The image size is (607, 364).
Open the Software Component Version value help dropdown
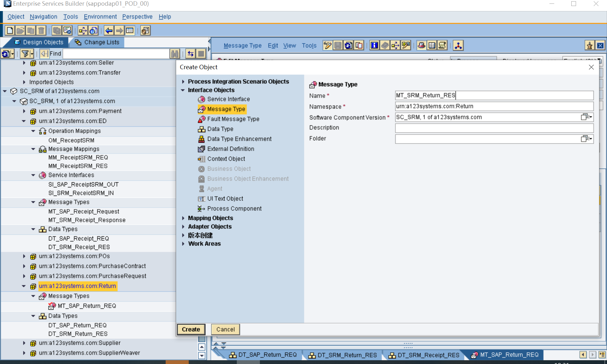coord(586,117)
